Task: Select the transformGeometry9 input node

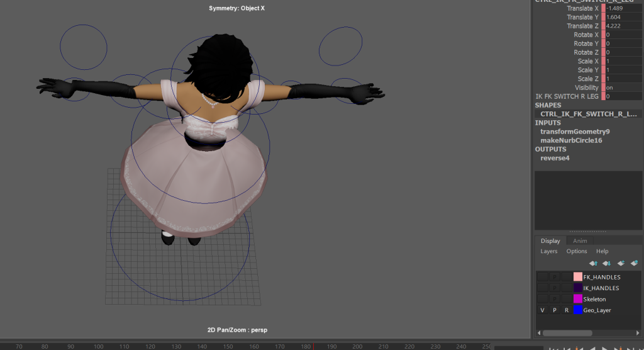Action: [x=575, y=132]
